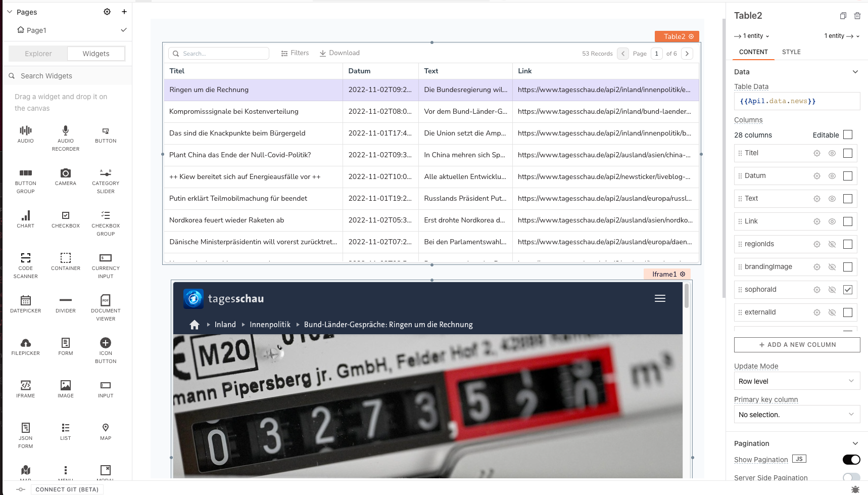The width and height of the screenshot is (868, 495).
Task: Pick the Checkbox widget icon
Action: (x=66, y=215)
